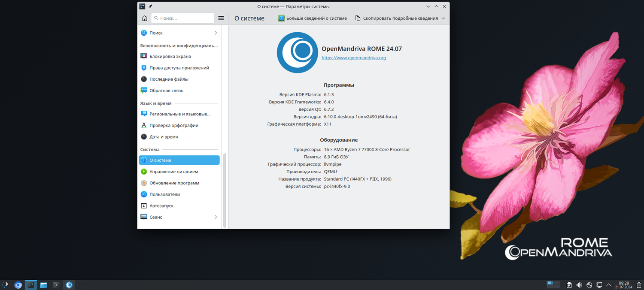The height and width of the screenshot is (290, 644).
Task: Click the QEMU manufacturer value
Action: tap(331, 172)
